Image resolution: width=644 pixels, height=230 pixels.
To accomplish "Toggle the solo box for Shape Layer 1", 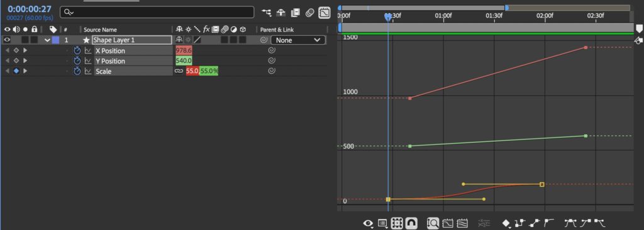I will 25,40.
